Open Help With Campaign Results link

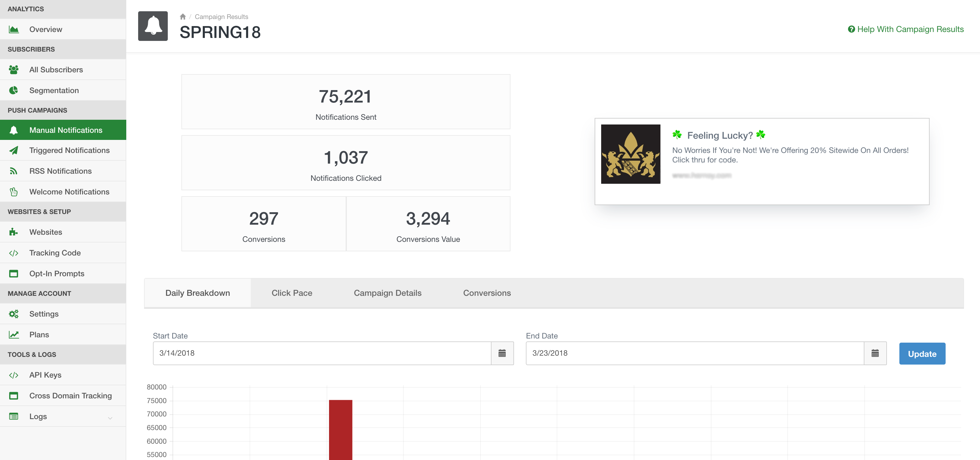(x=905, y=29)
